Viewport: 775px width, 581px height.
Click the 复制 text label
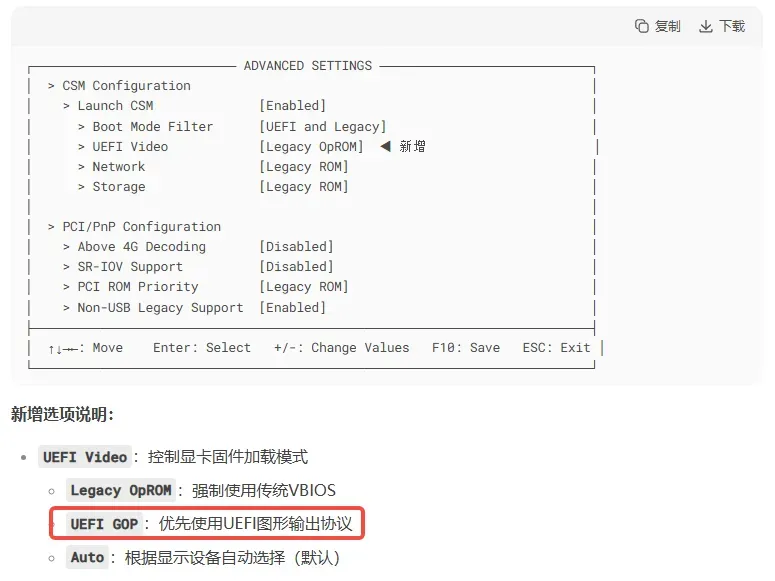click(667, 26)
